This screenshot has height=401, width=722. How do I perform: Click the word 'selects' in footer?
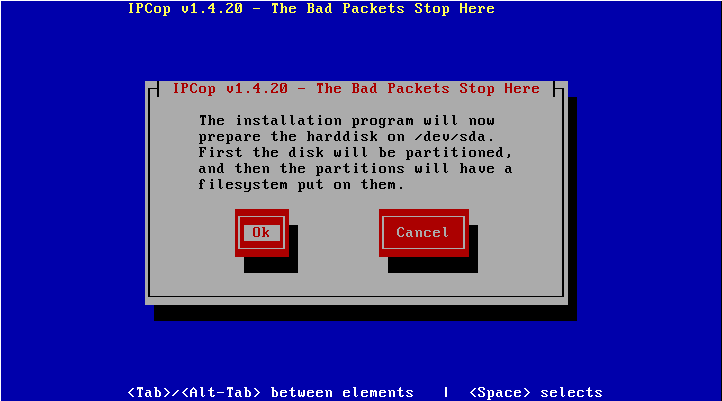pyautogui.click(x=571, y=393)
